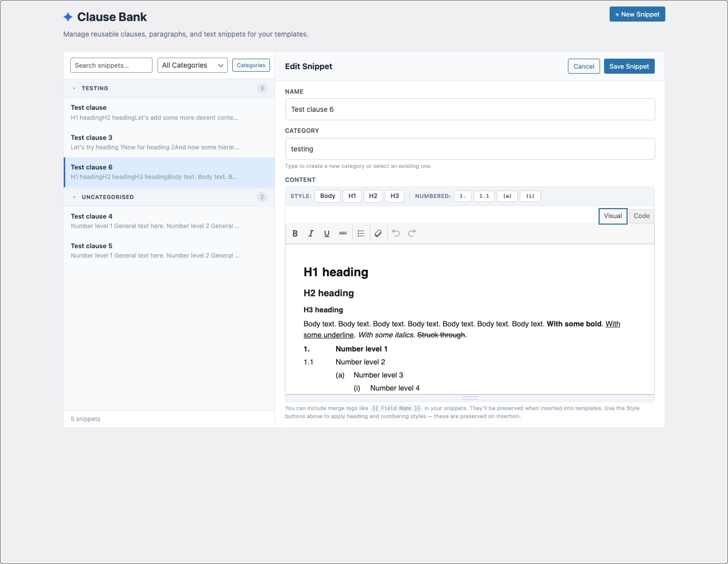
Task: Collapse the TESTING category group
Action: point(74,88)
